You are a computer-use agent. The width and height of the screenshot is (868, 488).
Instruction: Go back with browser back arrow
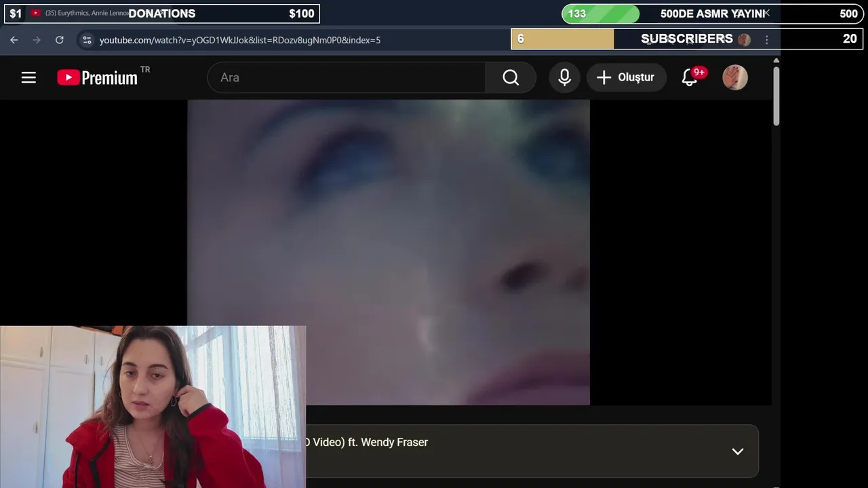click(14, 40)
